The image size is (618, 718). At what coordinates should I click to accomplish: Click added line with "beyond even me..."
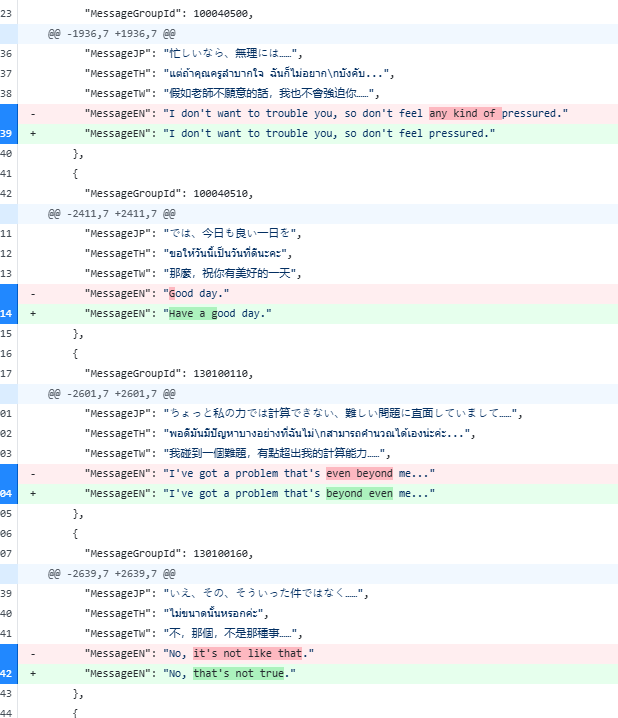tap(318, 494)
